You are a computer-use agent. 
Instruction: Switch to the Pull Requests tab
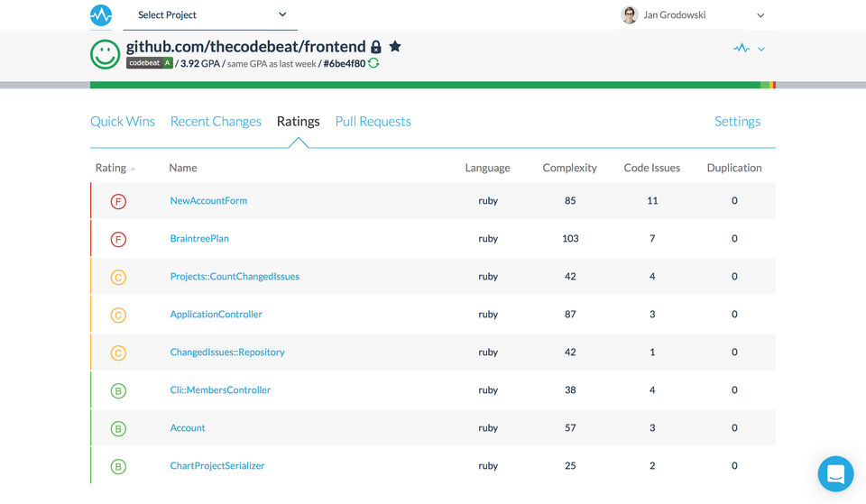point(373,122)
